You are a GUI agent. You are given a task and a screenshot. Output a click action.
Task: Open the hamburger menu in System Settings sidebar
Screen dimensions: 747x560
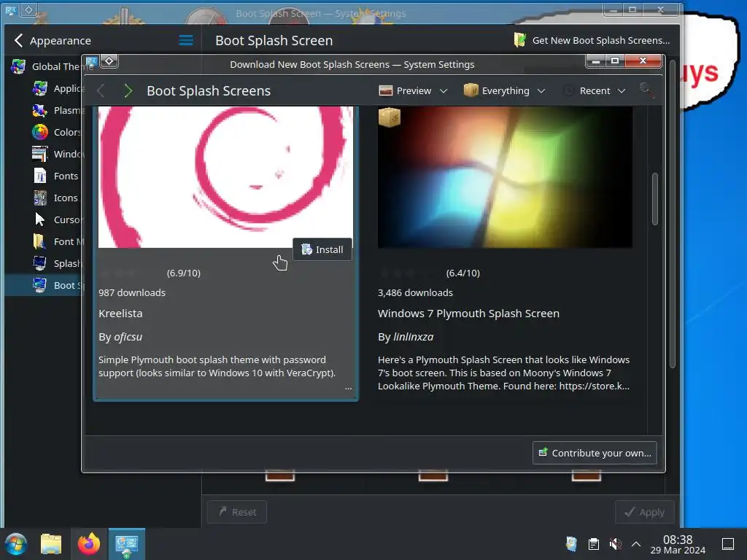pos(186,41)
